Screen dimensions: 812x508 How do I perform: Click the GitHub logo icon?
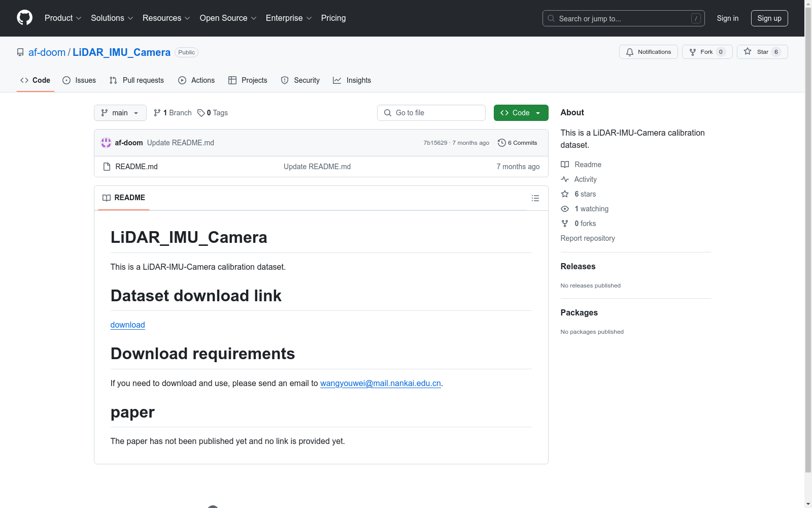point(24,18)
